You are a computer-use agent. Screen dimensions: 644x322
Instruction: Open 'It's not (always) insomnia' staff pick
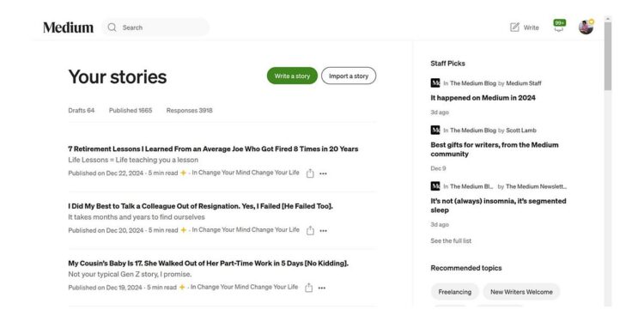498,205
